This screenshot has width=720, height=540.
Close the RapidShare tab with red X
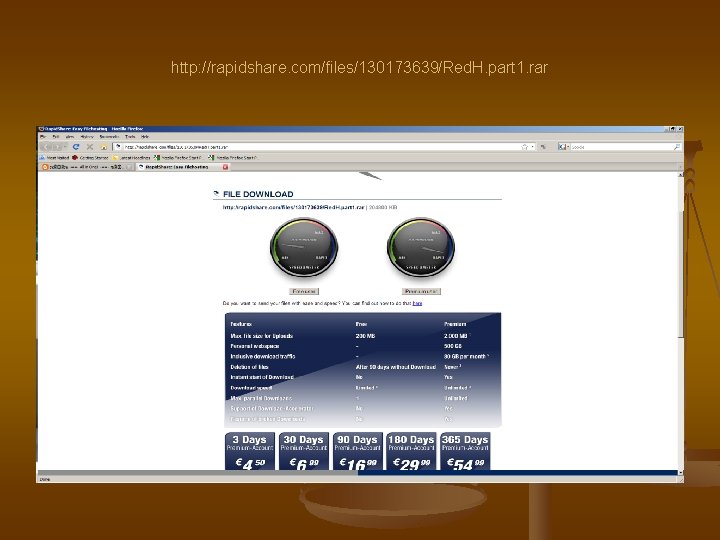pos(225,167)
